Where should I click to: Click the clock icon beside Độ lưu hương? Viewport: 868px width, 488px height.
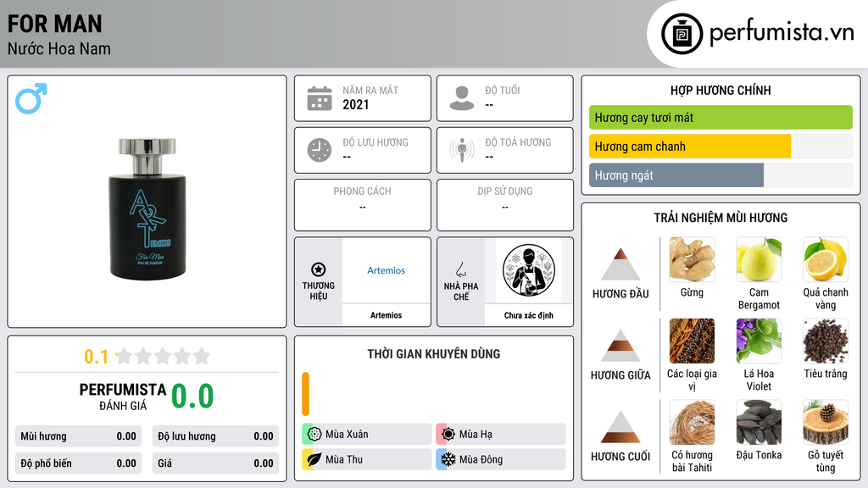320,150
